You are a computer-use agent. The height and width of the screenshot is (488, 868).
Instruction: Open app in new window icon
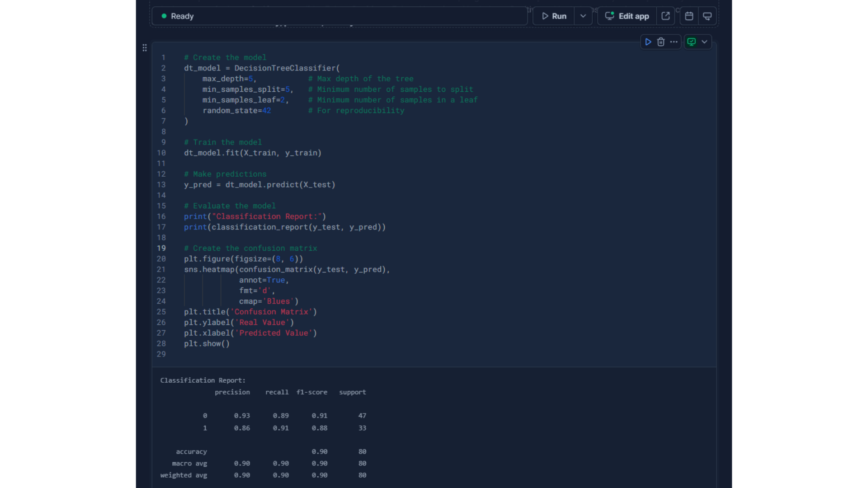[x=665, y=16]
